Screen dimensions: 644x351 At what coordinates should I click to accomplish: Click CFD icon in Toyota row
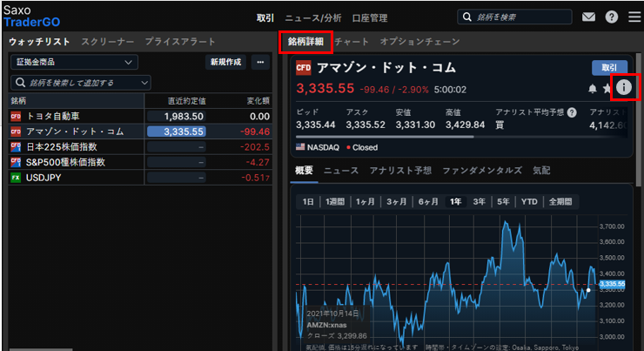click(x=16, y=117)
